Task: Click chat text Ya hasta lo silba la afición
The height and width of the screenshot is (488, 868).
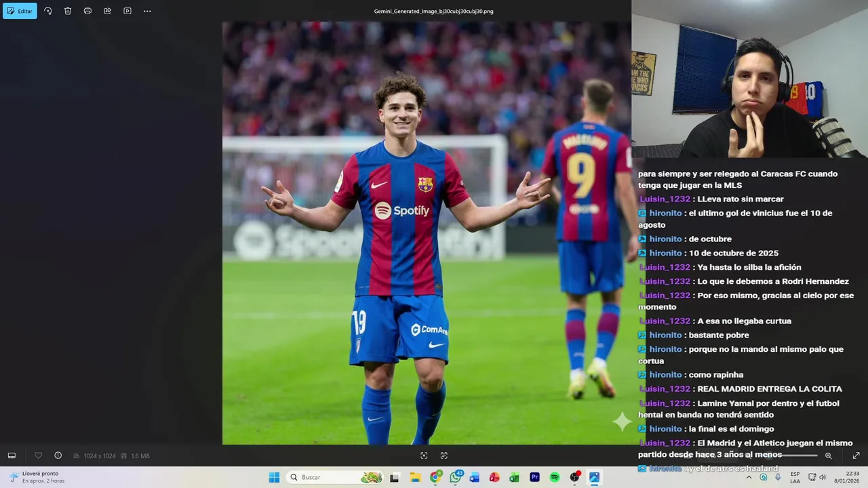Action: point(749,268)
